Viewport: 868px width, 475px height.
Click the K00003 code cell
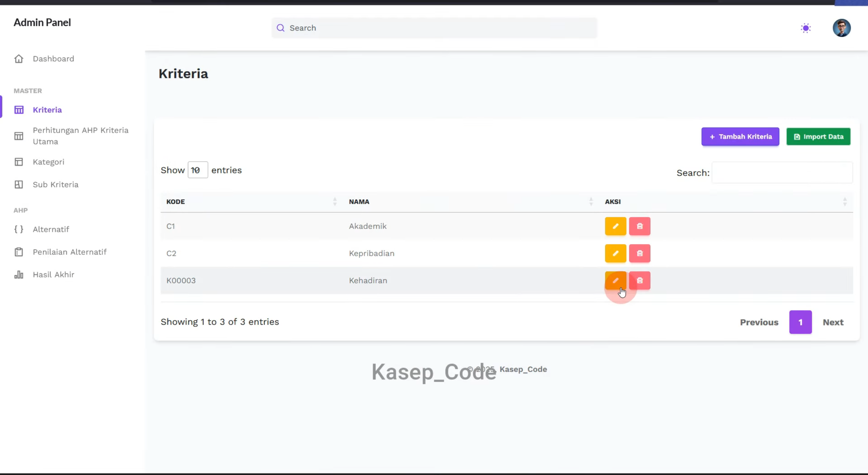[x=181, y=280]
